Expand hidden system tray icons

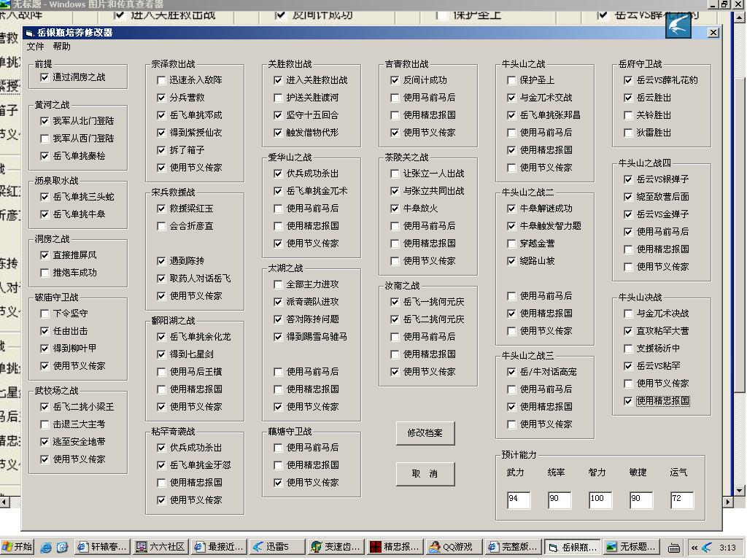694,547
